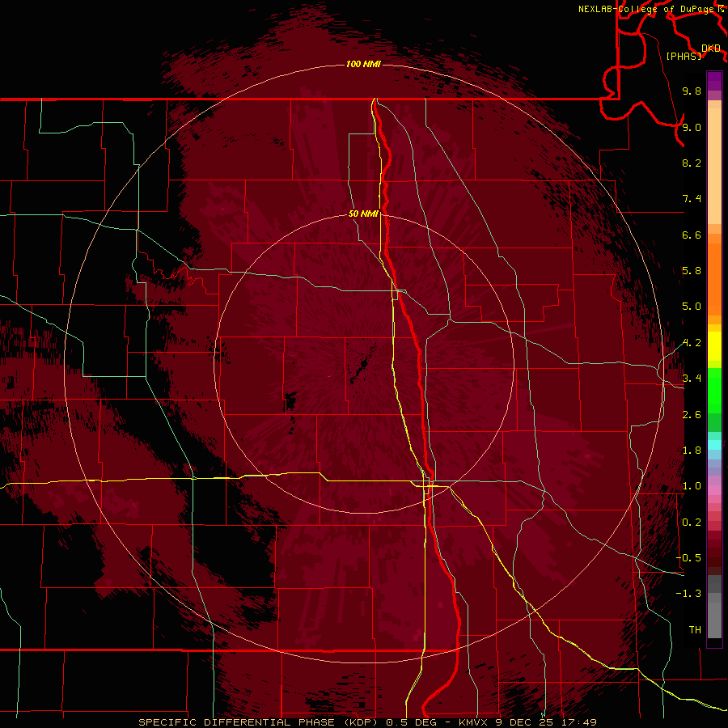Click the -0.5 scale value
The width and height of the screenshot is (728, 728).
pyautogui.click(x=688, y=558)
